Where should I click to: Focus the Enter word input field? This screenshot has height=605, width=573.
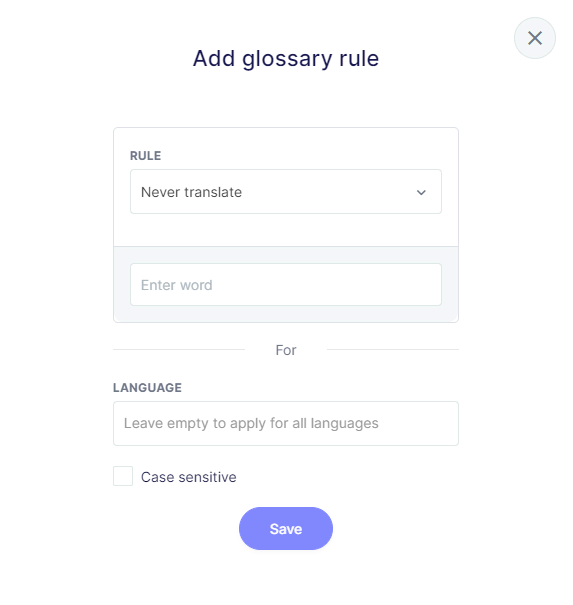coord(286,285)
